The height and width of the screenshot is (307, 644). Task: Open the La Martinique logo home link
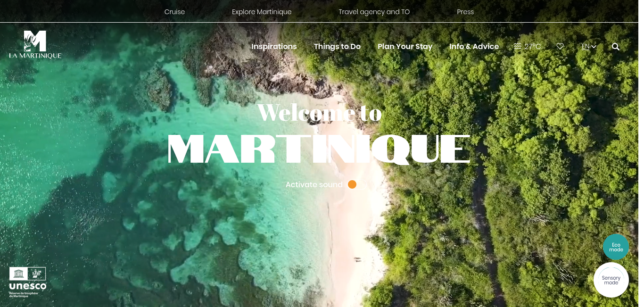pos(35,45)
